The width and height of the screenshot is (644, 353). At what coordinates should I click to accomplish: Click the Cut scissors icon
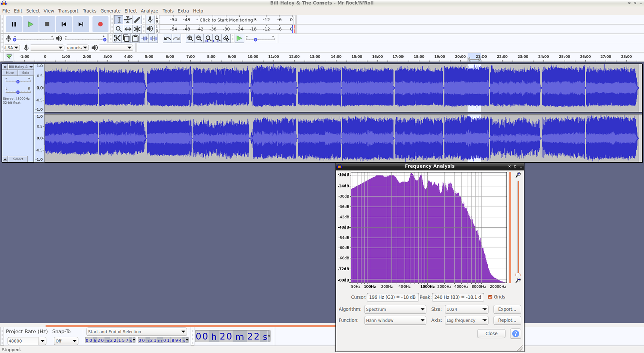117,38
